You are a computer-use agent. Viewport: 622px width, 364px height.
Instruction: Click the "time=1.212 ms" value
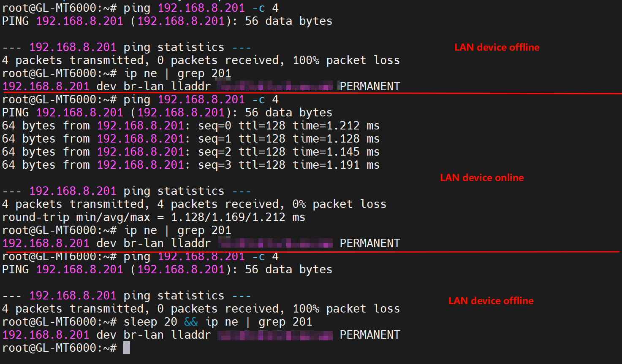[x=336, y=126]
